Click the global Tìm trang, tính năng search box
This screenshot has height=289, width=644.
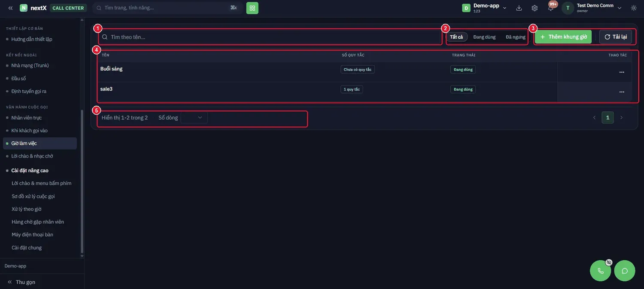coord(167,8)
